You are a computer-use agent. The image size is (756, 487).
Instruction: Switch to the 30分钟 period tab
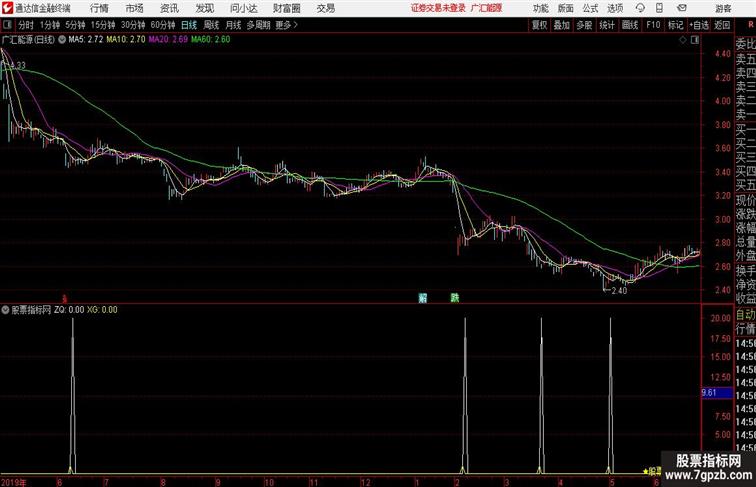tap(133, 25)
